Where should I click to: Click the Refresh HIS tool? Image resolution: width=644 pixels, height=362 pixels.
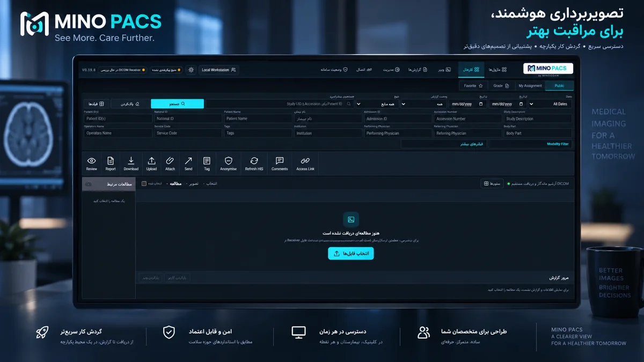point(254,164)
